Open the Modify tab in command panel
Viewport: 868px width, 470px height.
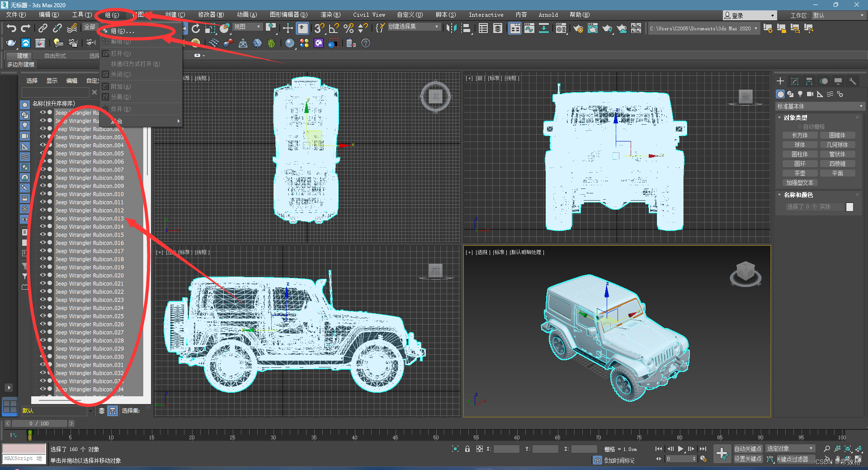795,81
